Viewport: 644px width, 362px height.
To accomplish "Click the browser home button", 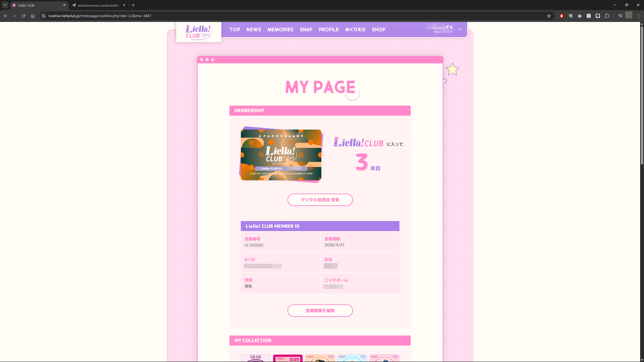I will tap(33, 16).
